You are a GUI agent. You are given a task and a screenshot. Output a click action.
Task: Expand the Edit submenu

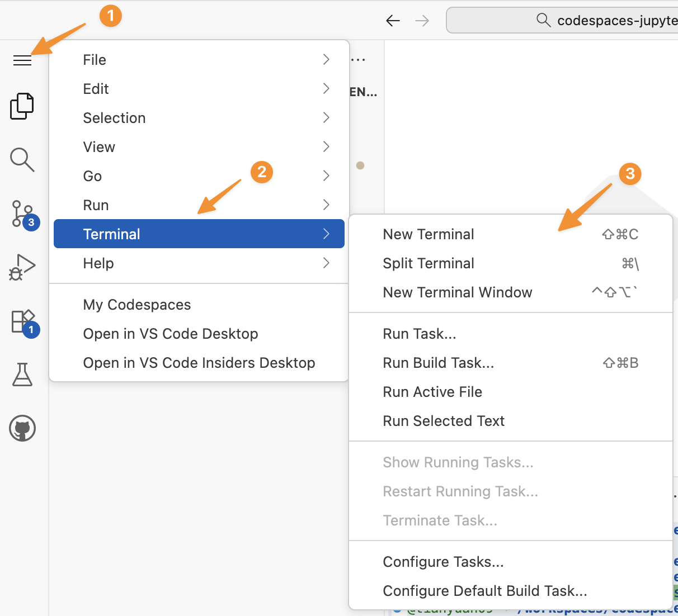[199, 89]
